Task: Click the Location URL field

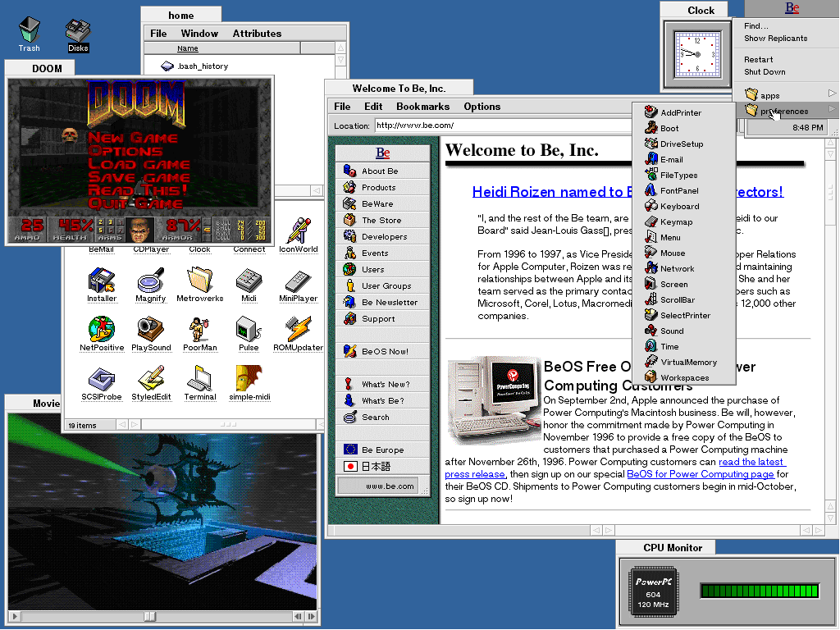Action: tap(504, 126)
